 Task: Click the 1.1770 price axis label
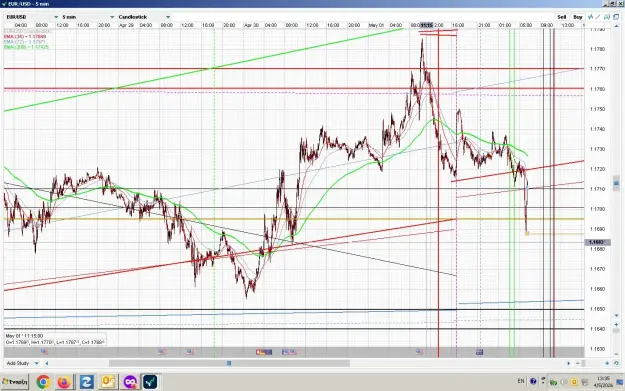point(597,69)
